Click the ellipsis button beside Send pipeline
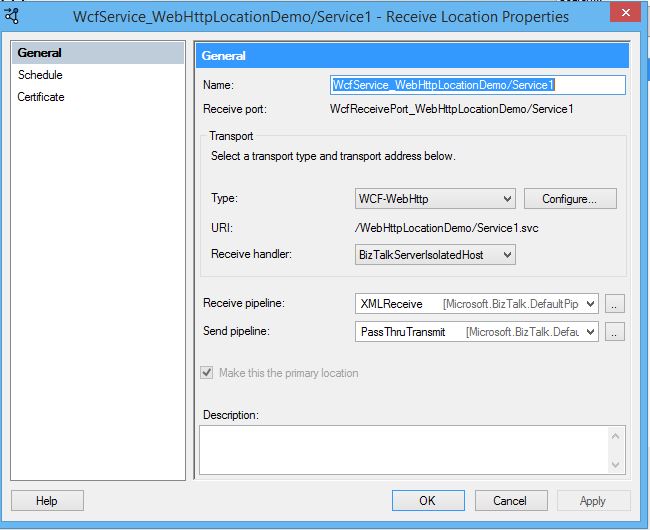 click(614, 332)
